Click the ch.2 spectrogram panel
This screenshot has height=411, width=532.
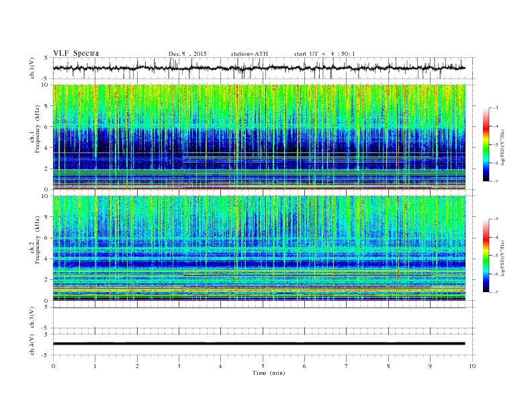coord(259,248)
